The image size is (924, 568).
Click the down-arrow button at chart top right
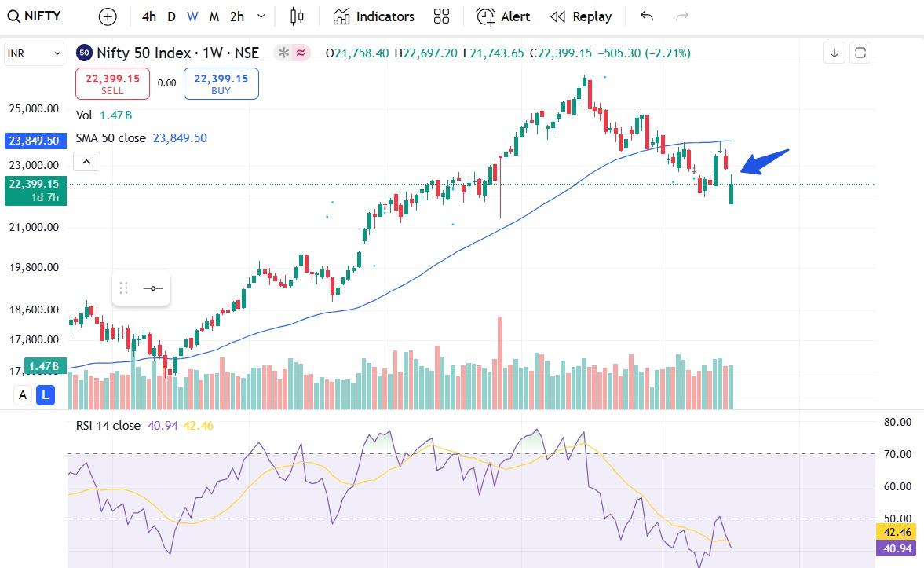pyautogui.click(x=834, y=53)
